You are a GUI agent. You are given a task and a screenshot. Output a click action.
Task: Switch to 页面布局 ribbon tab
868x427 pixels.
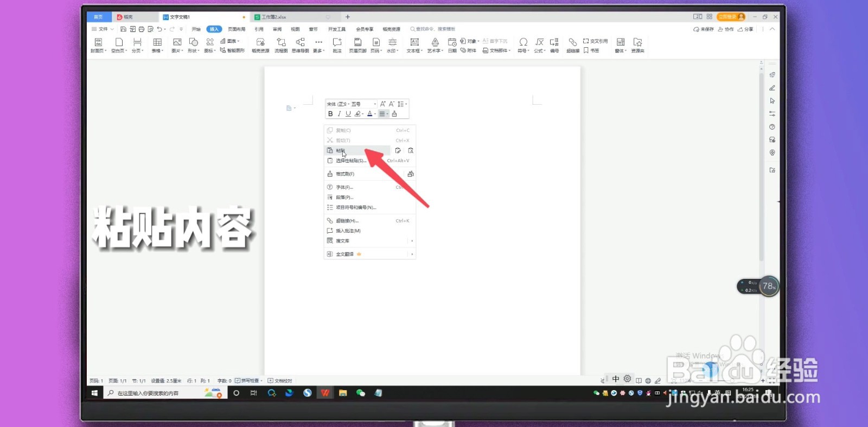[237, 29]
